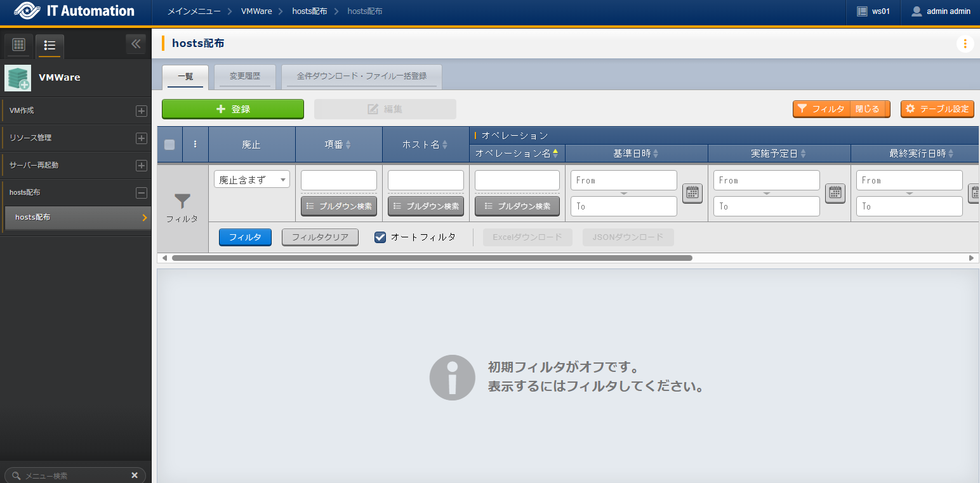Open 全件ダウンロード・ファイル一括登録 tab
Image resolution: width=980 pixels, height=483 pixels.
click(362, 76)
